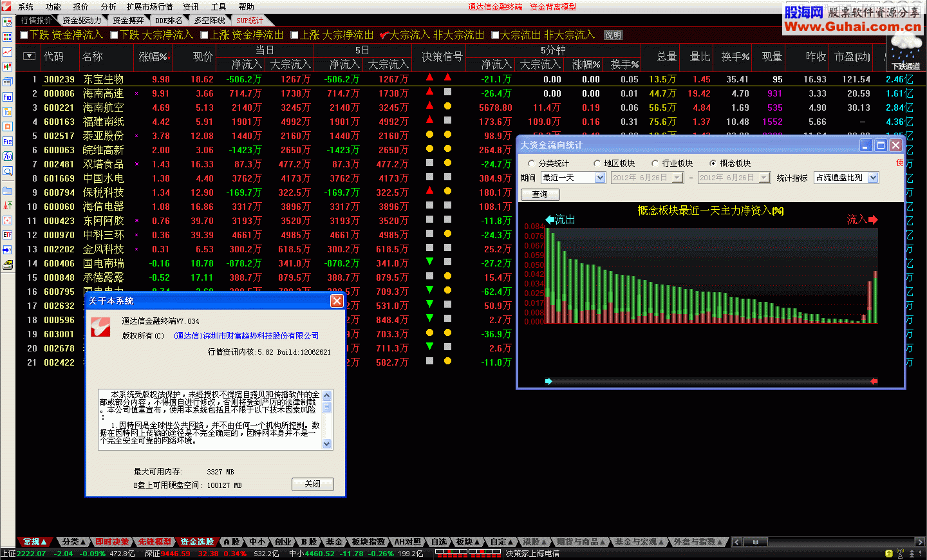Toggle the 上涨 大宗净流出 checkbox

(x=295, y=35)
